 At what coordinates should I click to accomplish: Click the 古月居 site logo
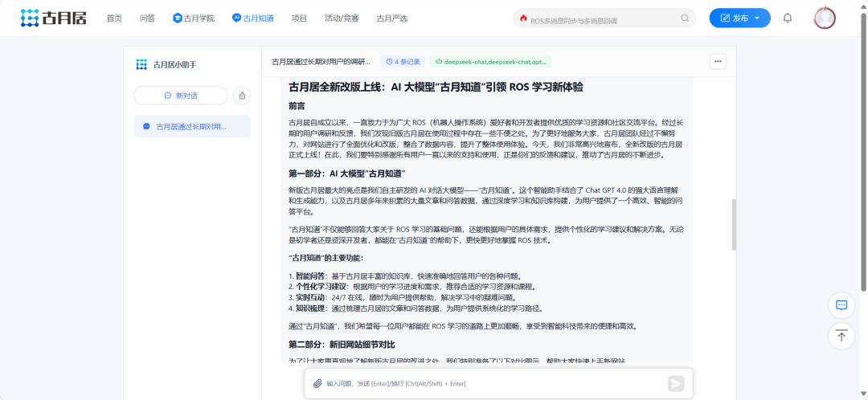[53, 18]
